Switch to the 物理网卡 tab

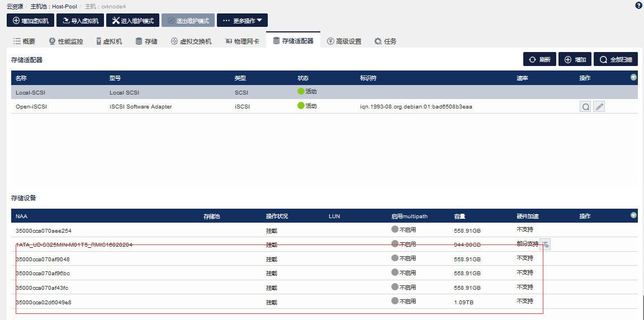(x=242, y=41)
